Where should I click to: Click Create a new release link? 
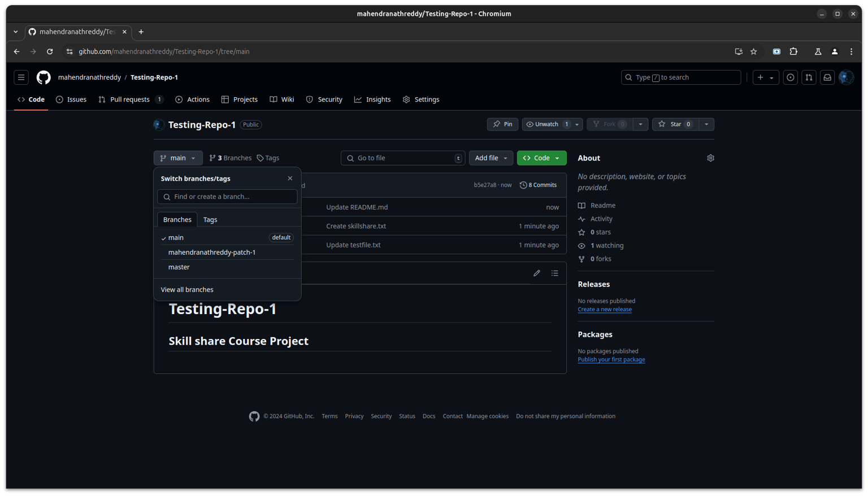click(x=605, y=310)
